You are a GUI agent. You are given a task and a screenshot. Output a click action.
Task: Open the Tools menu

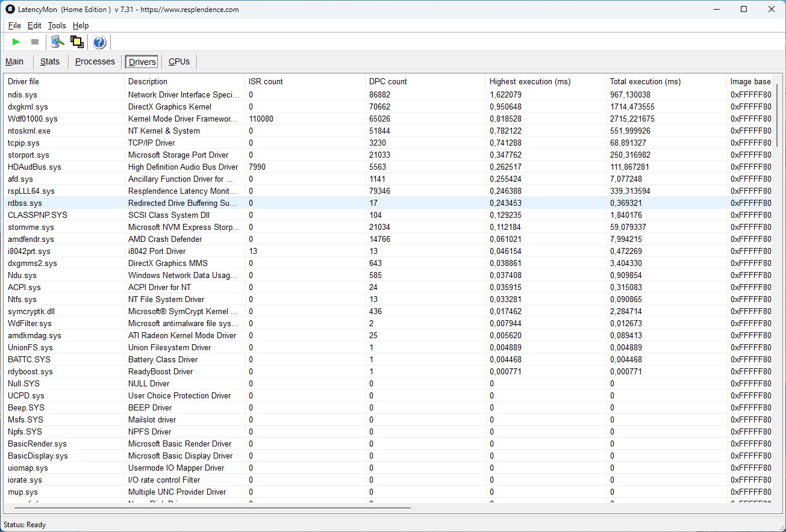(57, 25)
